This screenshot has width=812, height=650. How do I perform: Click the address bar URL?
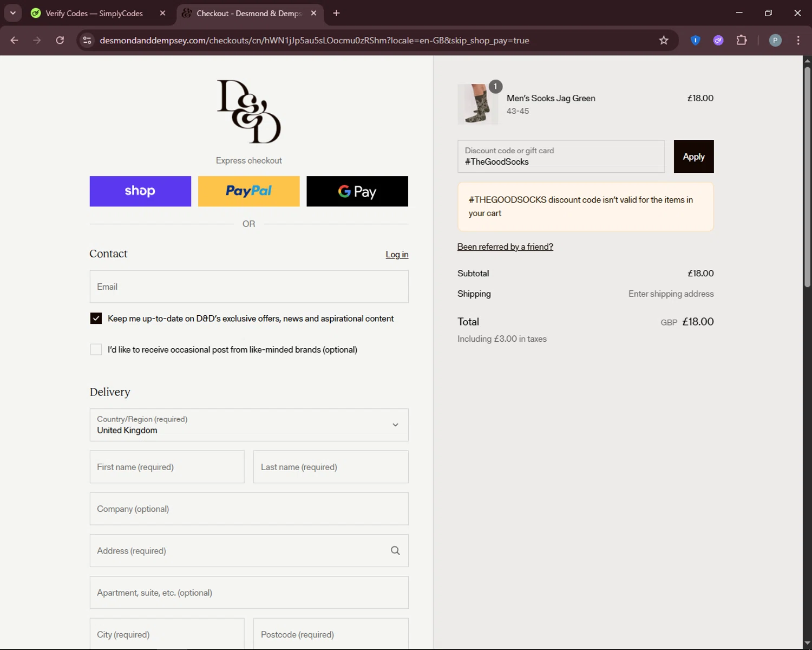click(314, 40)
